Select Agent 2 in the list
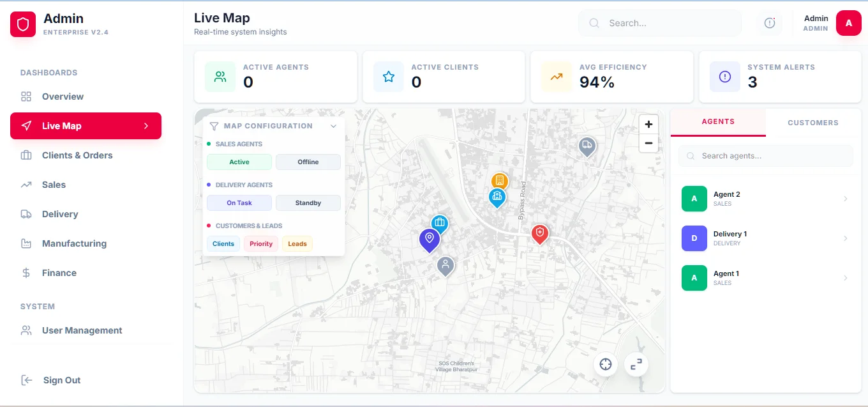The width and height of the screenshot is (868, 407). coord(765,199)
